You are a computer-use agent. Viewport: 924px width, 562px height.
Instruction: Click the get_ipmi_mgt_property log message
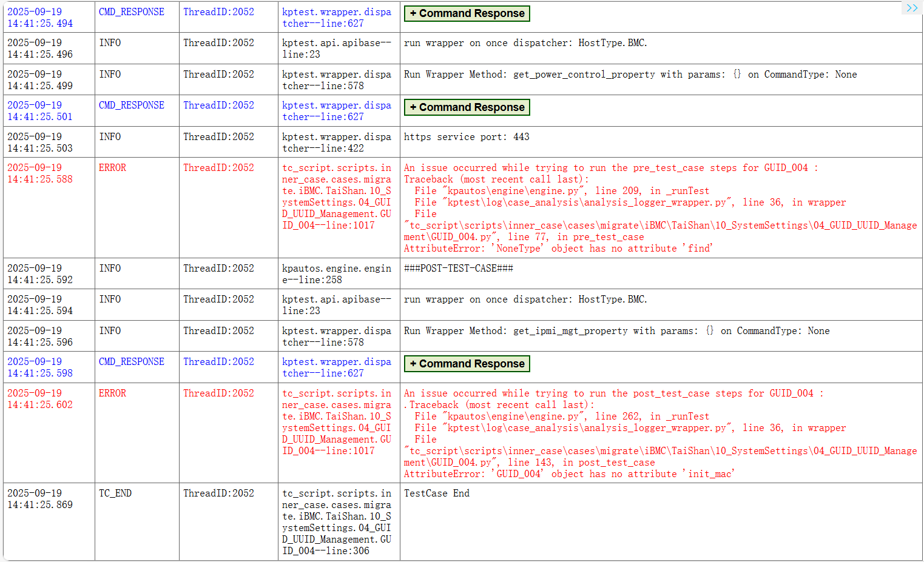(616, 331)
